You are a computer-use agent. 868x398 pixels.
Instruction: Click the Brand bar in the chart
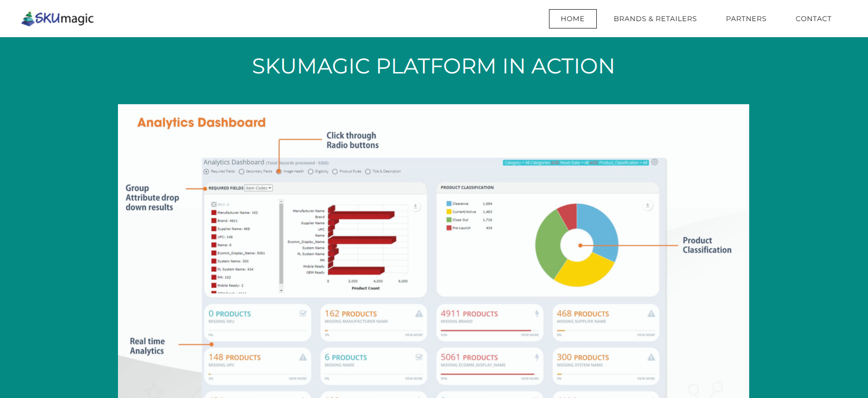(x=361, y=215)
